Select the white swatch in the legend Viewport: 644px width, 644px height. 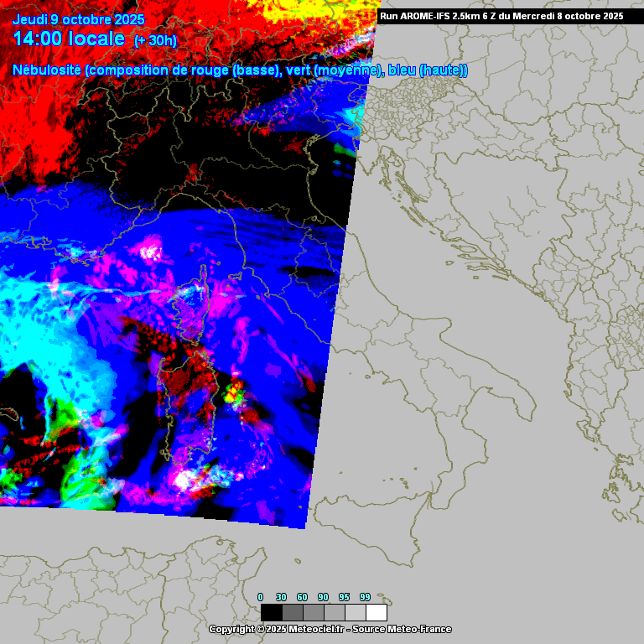click(x=377, y=612)
